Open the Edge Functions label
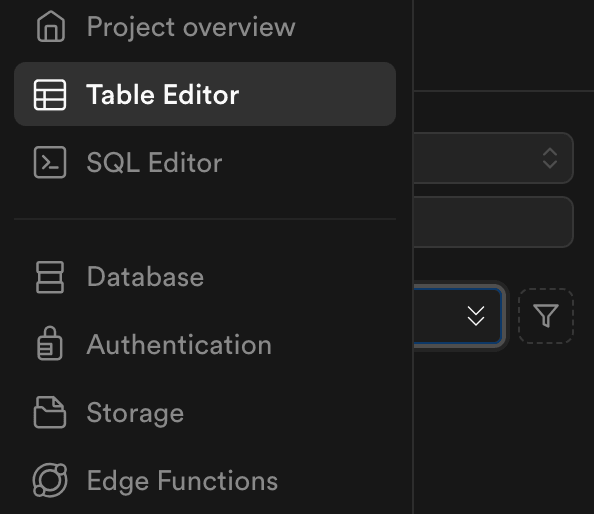This screenshot has width=594, height=514. [x=182, y=481]
